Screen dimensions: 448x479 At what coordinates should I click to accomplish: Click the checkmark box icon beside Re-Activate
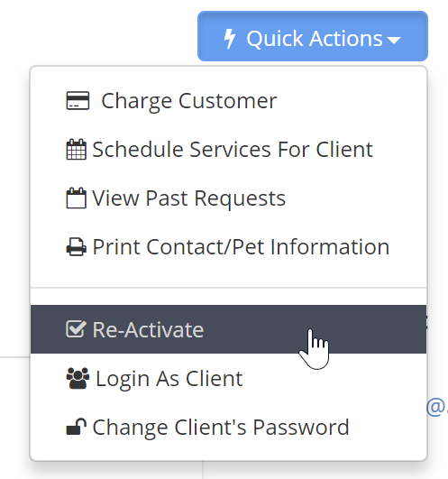pyautogui.click(x=77, y=329)
